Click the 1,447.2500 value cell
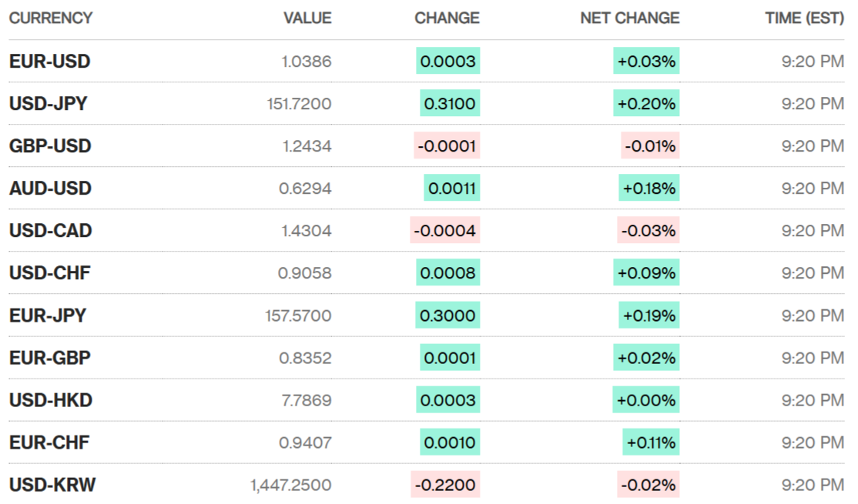The image size is (858, 504). 290,485
